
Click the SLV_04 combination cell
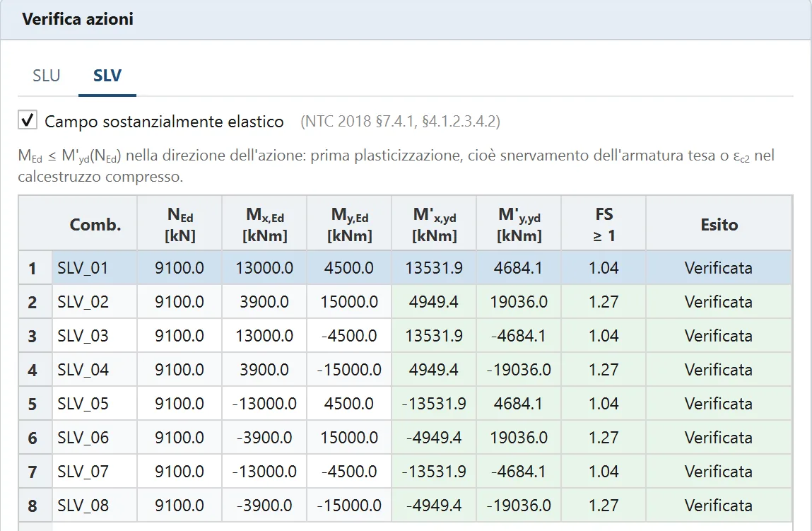pyautogui.click(x=95, y=369)
